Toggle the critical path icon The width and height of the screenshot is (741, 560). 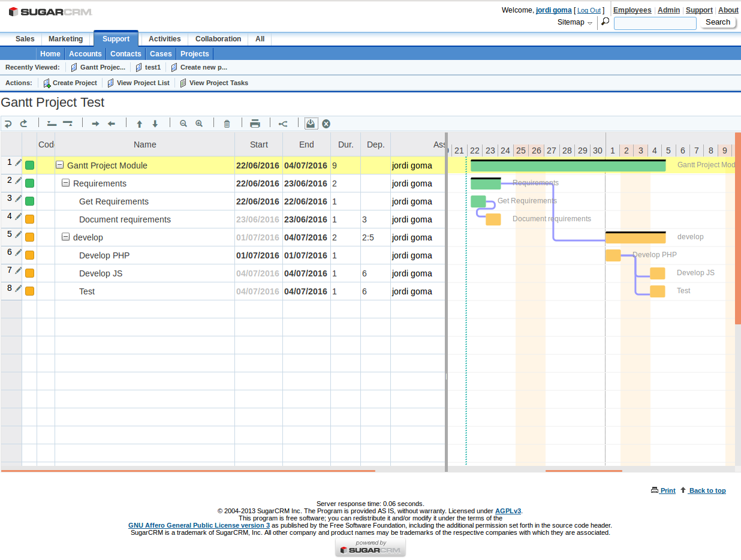[x=283, y=124]
